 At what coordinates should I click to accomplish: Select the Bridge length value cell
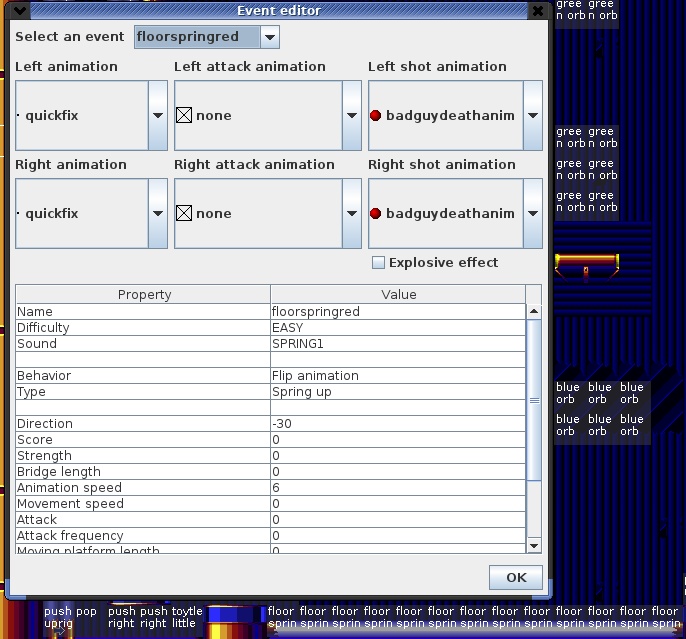pyautogui.click(x=398, y=471)
